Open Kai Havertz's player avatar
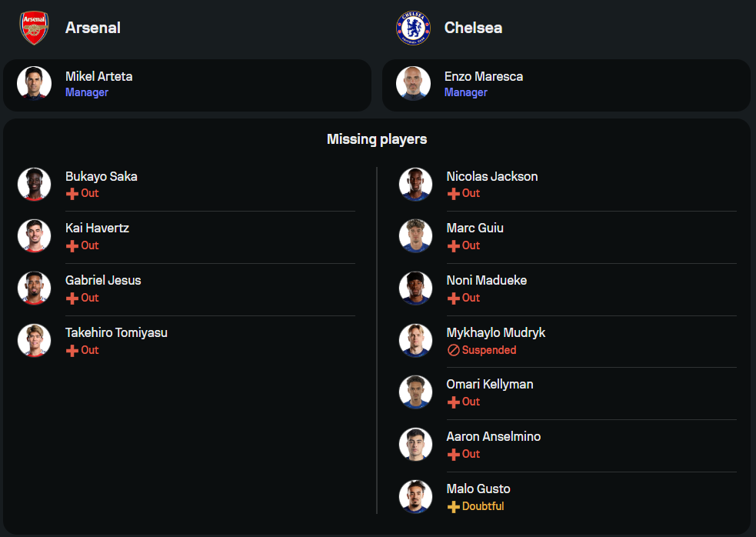The height and width of the screenshot is (537, 756). (35, 236)
